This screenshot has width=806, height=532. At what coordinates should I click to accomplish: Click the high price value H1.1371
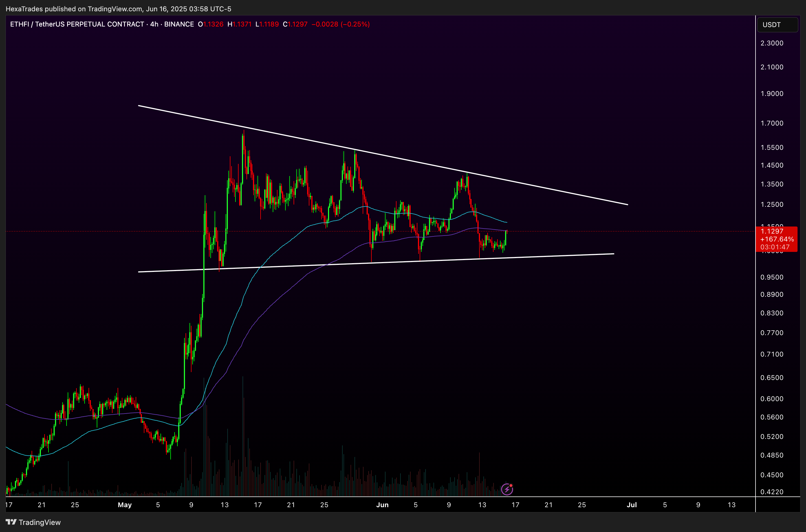239,24
